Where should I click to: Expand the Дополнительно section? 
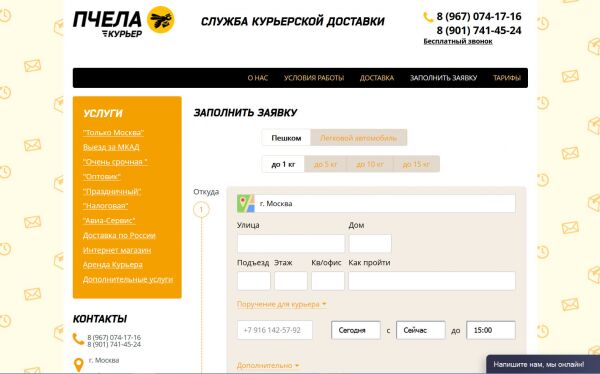click(268, 366)
